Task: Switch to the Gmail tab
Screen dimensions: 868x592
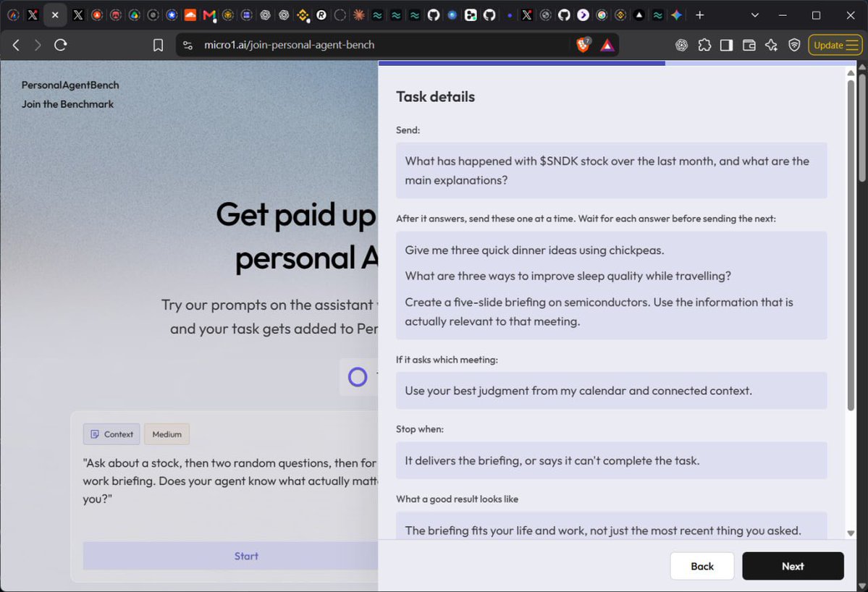Action: coord(208,15)
